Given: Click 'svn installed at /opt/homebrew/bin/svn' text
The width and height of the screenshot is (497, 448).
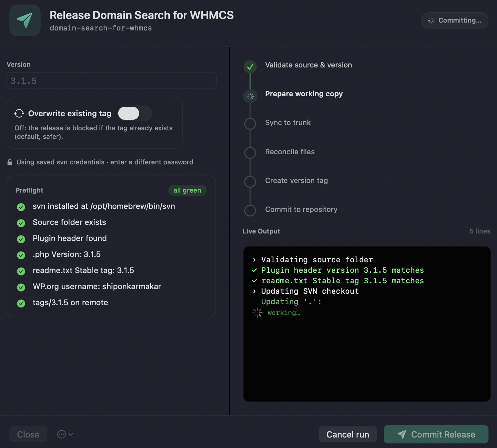Looking at the screenshot, I should (104, 206).
